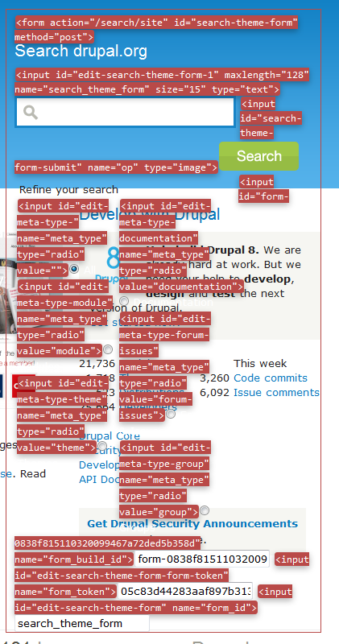Click the magnifier icon in the search box
Viewport: 339px width, 644px height.
(x=31, y=112)
